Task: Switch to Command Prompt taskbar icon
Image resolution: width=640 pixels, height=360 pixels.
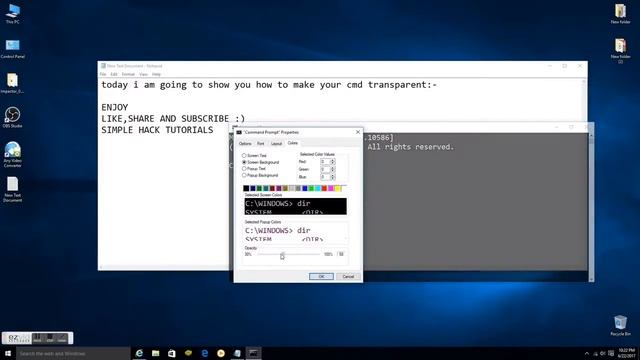Action: [x=253, y=353]
